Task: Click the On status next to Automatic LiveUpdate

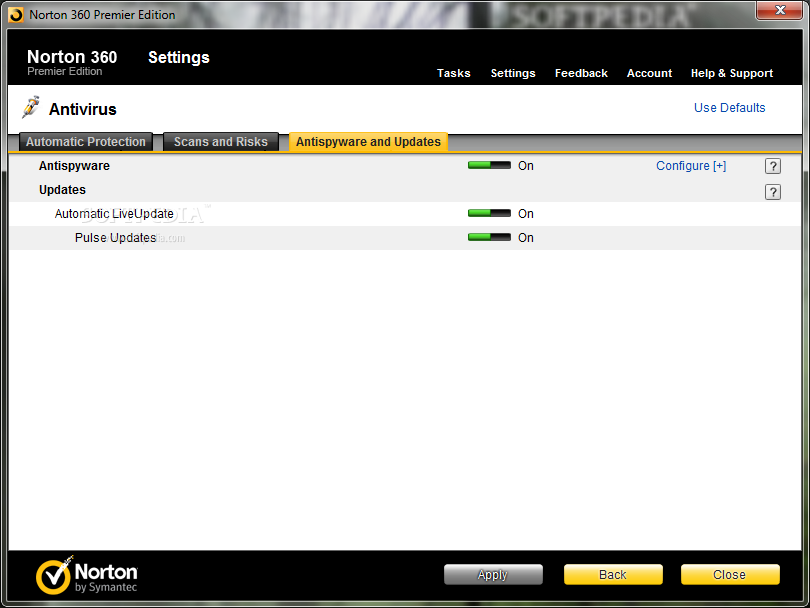Action: 526,214
